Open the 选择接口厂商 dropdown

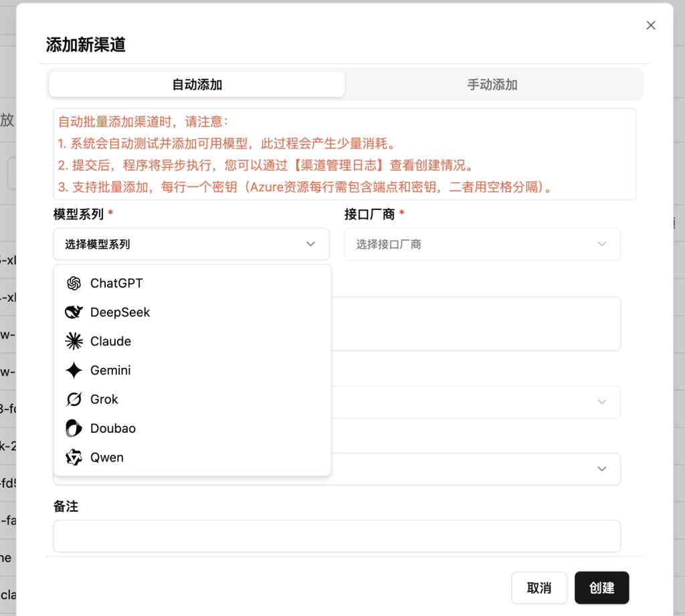click(482, 243)
